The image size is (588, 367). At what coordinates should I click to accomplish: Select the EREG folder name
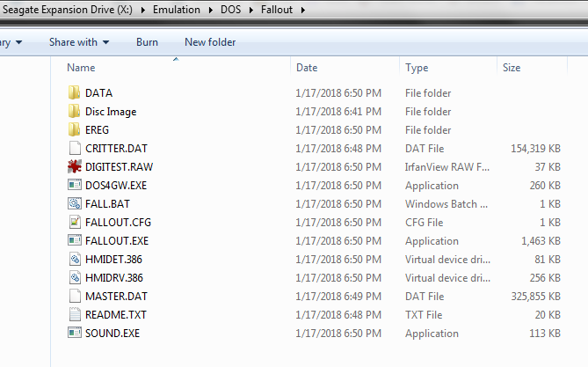click(x=97, y=130)
